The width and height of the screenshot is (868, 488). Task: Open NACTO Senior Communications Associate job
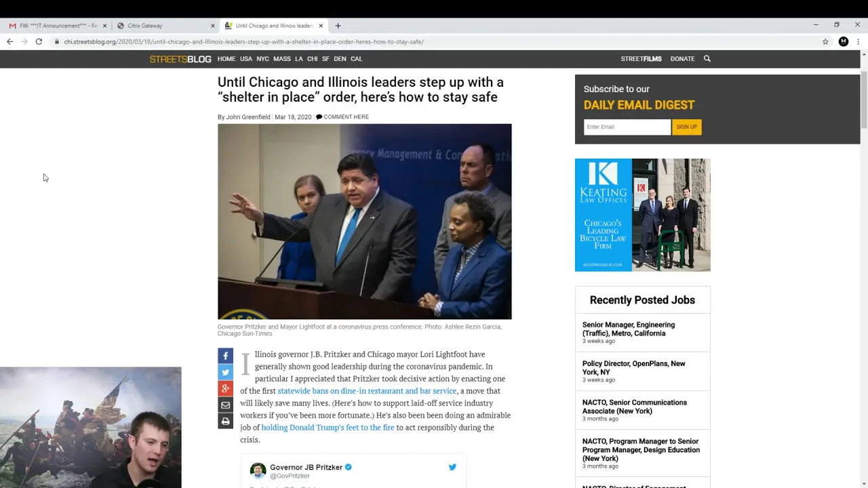pos(634,407)
